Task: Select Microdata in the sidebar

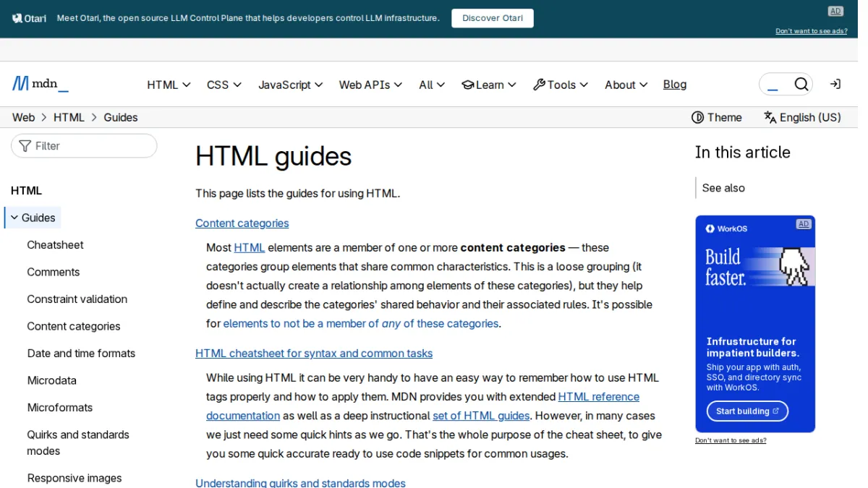Action: point(52,380)
